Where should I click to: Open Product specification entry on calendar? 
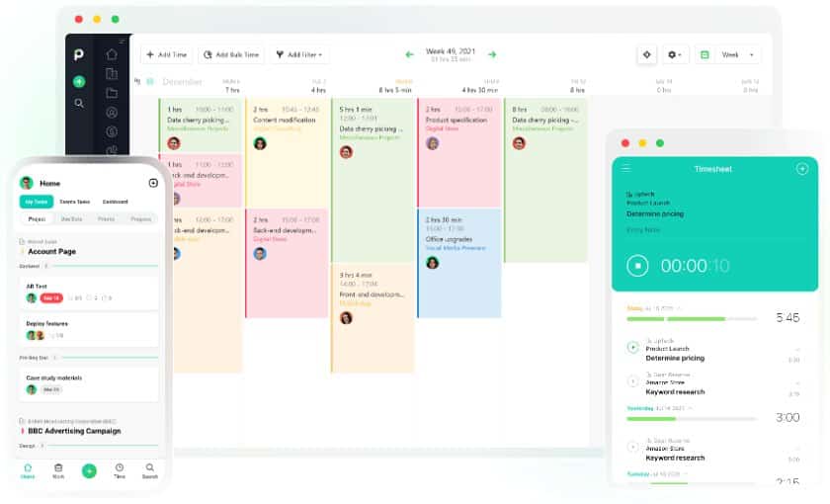(459, 153)
